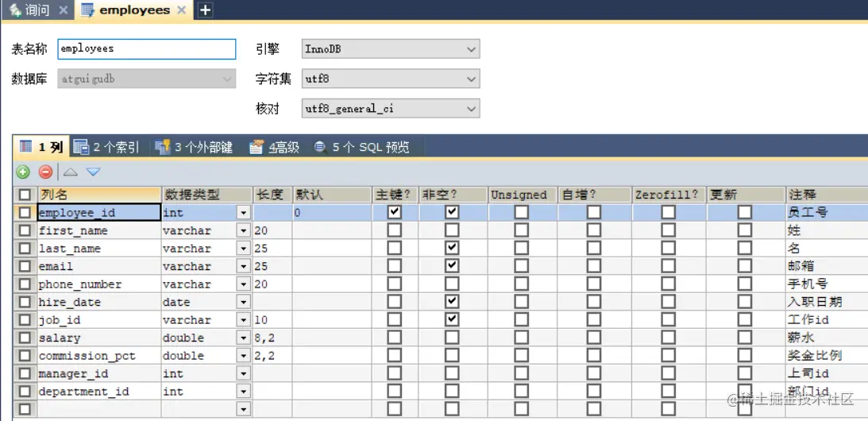
Task: Open the 字符集 utf8 dropdown
Action: [391, 79]
